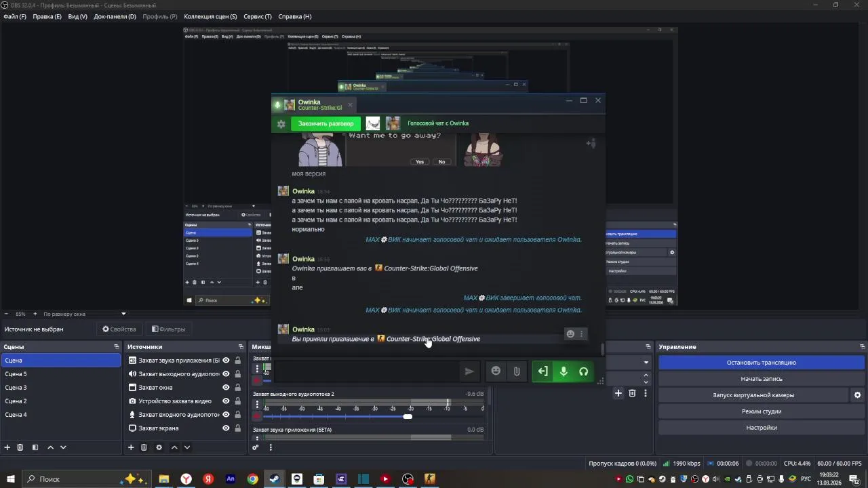This screenshot has width=868, height=488.
Task: Move scene up arrow in Scenes panel
Action: pyautogui.click(x=50, y=447)
